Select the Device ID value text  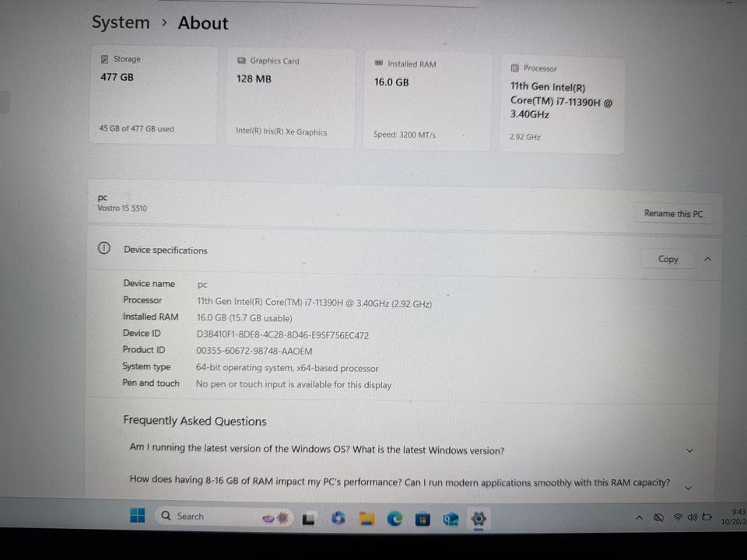tap(282, 335)
